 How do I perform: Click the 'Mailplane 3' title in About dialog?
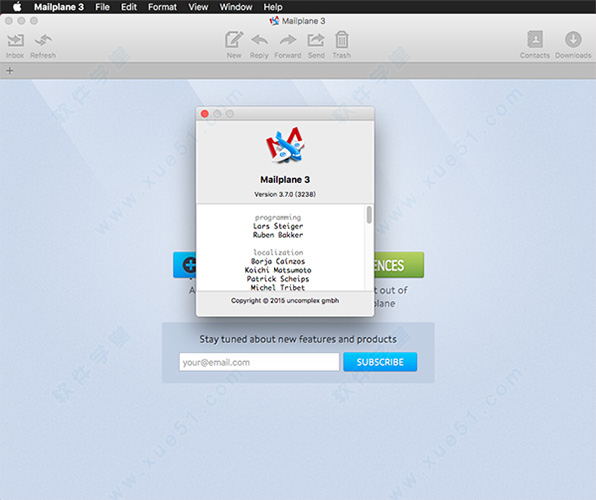(285, 179)
